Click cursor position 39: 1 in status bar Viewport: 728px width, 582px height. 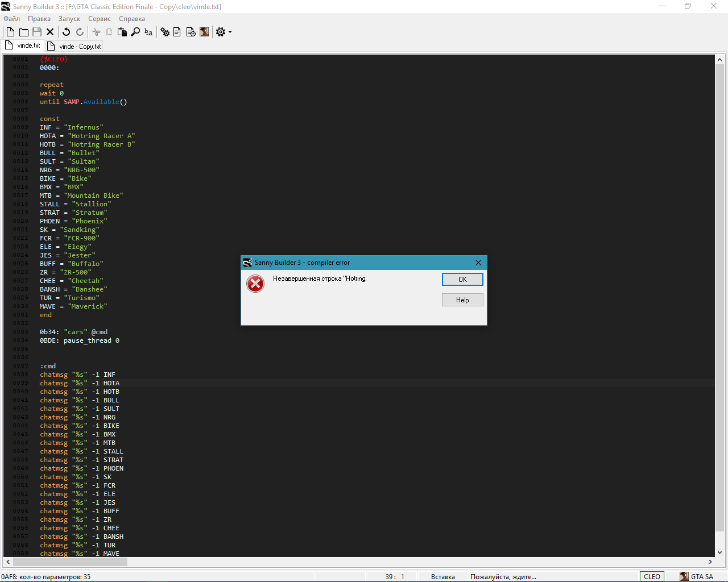point(395,576)
